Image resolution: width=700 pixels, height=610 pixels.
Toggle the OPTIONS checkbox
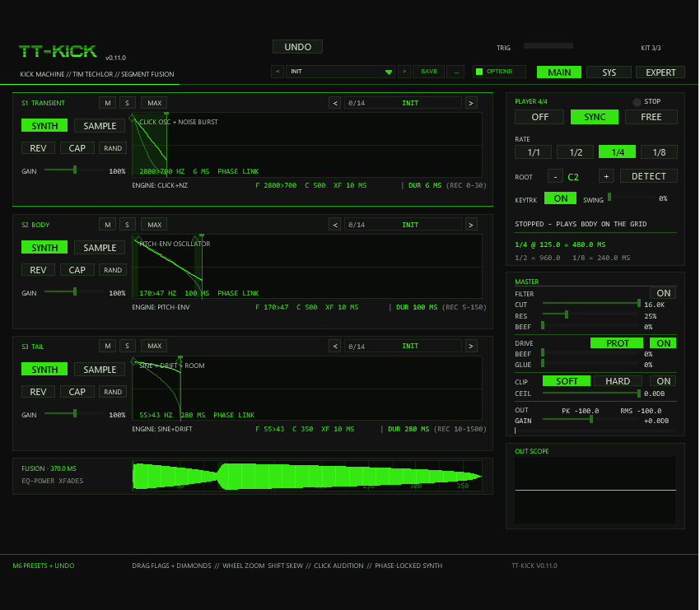(x=479, y=72)
